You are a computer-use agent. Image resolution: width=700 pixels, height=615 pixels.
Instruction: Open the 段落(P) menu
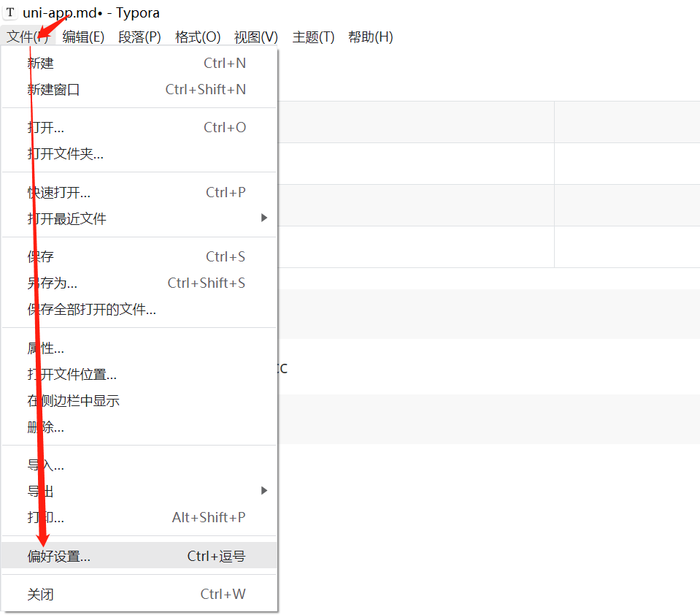[139, 37]
